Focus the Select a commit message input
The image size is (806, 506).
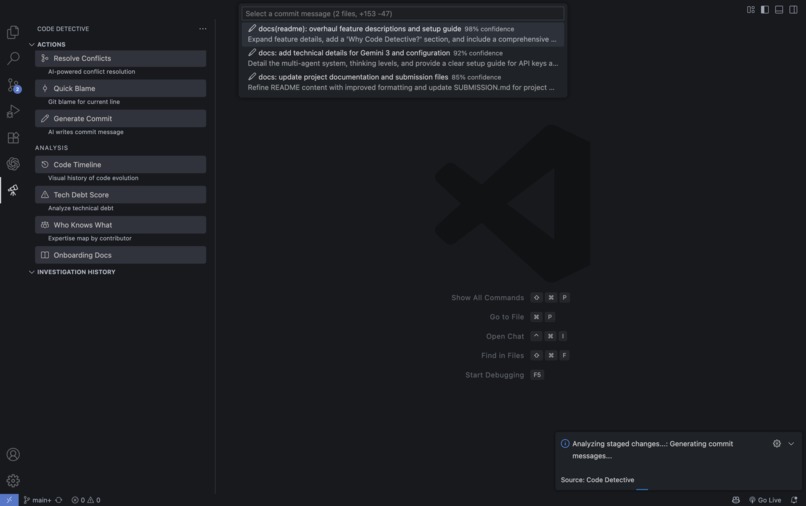403,13
